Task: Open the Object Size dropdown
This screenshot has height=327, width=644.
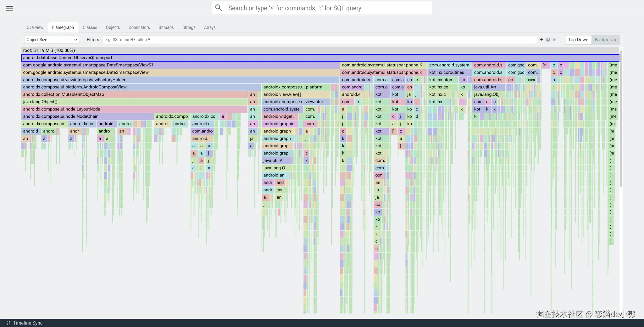Action: coord(51,40)
